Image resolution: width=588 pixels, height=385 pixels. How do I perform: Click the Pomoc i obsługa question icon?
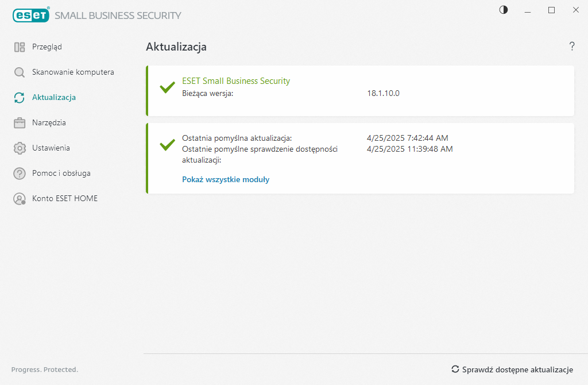coord(20,174)
